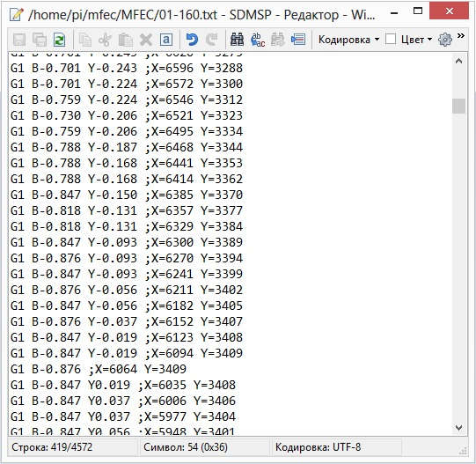
Task: Open settings via the gear icon
Action: click(x=445, y=40)
